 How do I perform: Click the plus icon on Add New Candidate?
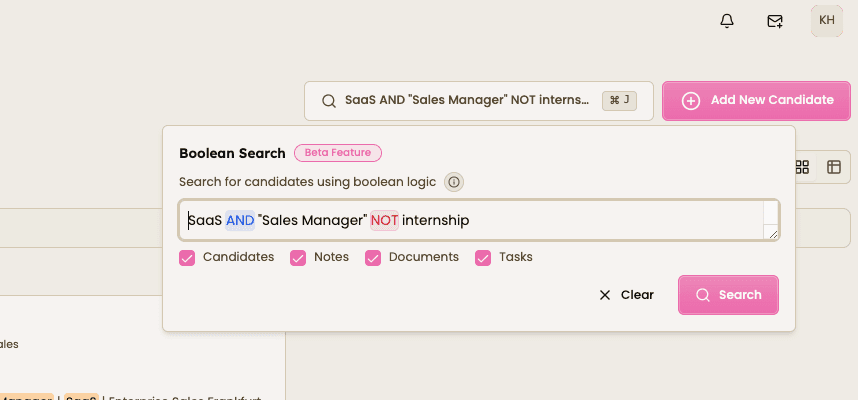pos(690,100)
